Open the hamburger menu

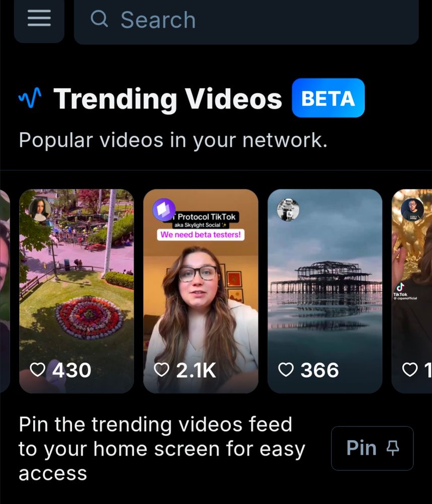(x=39, y=18)
